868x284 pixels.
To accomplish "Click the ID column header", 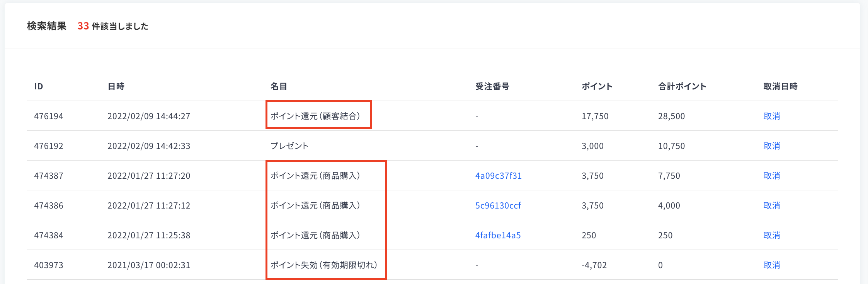I will click(x=38, y=86).
